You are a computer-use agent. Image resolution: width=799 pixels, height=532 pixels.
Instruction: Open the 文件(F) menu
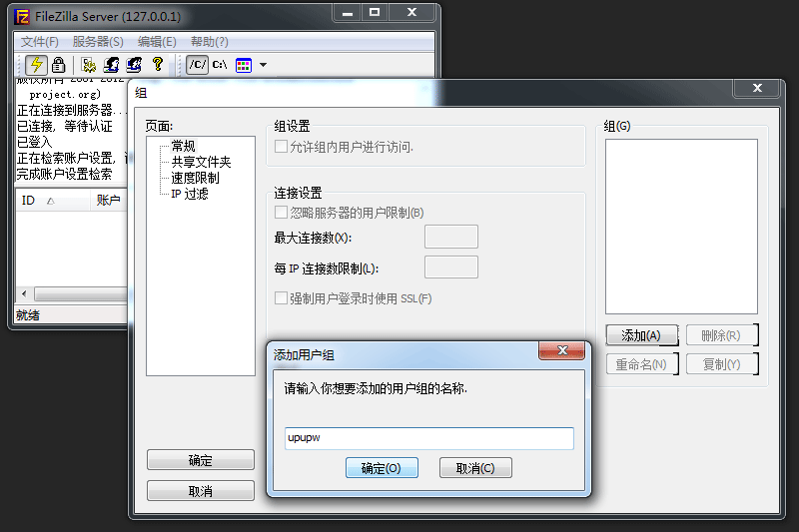click(x=40, y=42)
